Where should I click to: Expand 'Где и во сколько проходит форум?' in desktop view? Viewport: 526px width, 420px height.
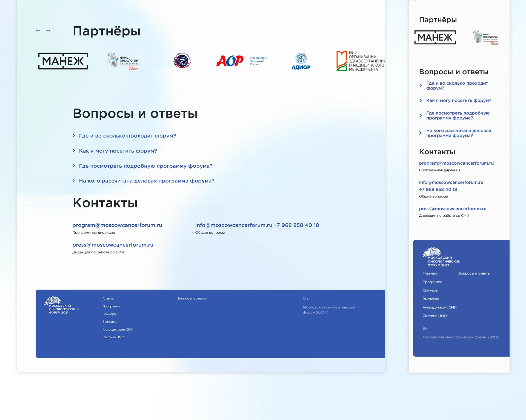(124, 136)
